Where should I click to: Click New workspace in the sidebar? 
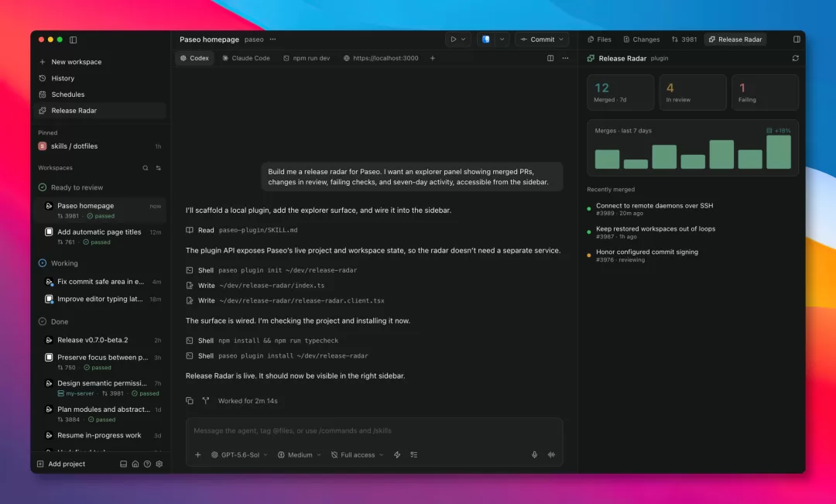101,62
